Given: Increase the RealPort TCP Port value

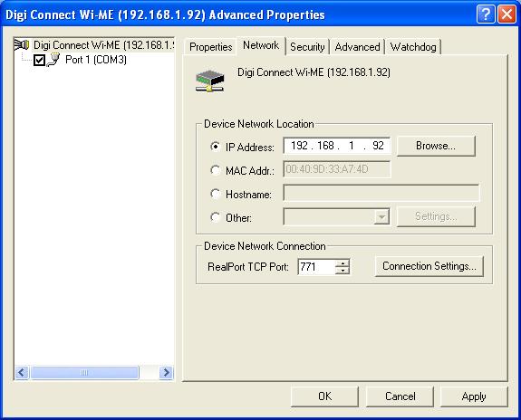Looking at the screenshot, I should pyautogui.click(x=343, y=263).
